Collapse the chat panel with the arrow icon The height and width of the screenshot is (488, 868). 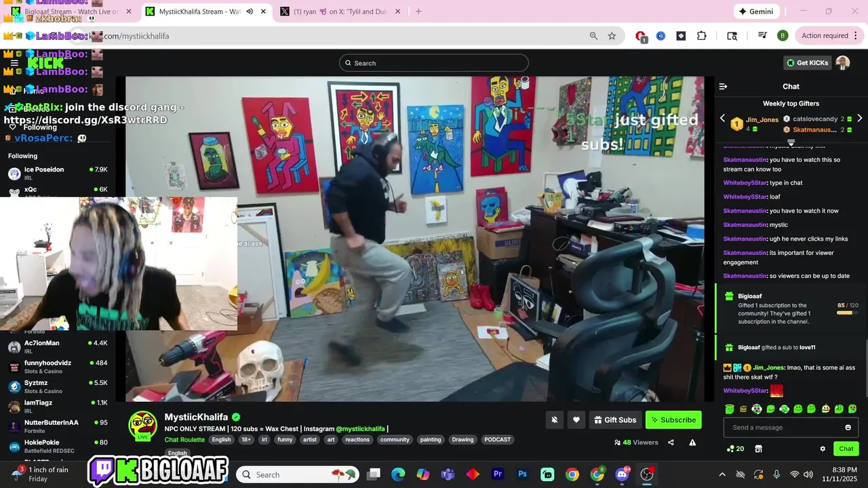click(723, 86)
